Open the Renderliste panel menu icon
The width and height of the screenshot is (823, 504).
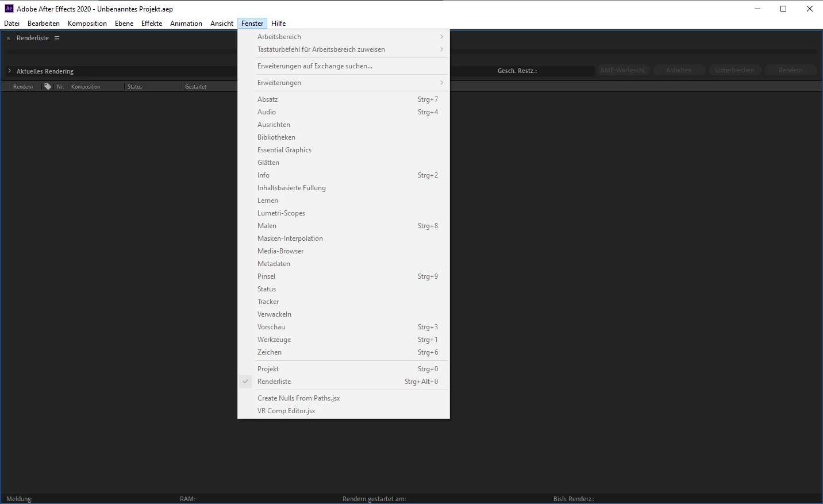tap(57, 38)
